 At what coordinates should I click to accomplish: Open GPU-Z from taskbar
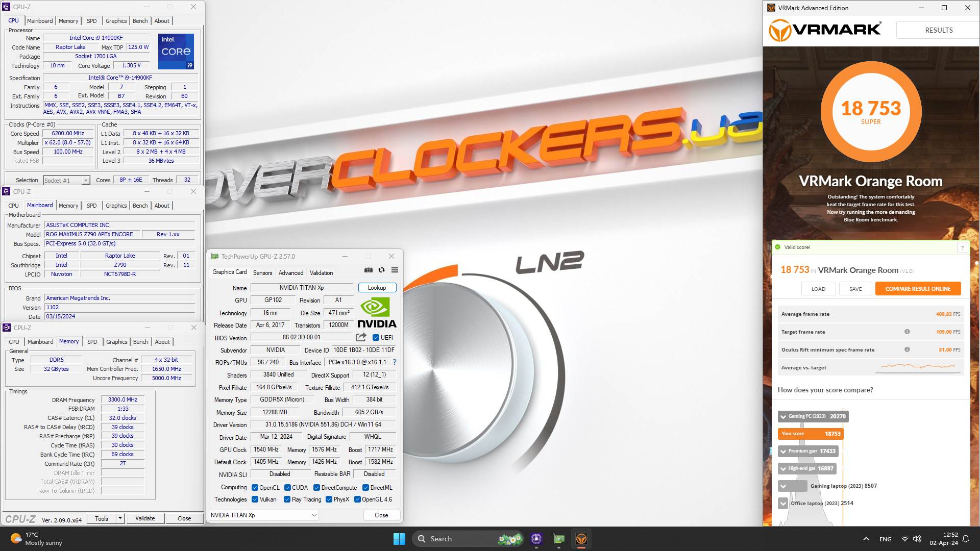click(x=559, y=539)
